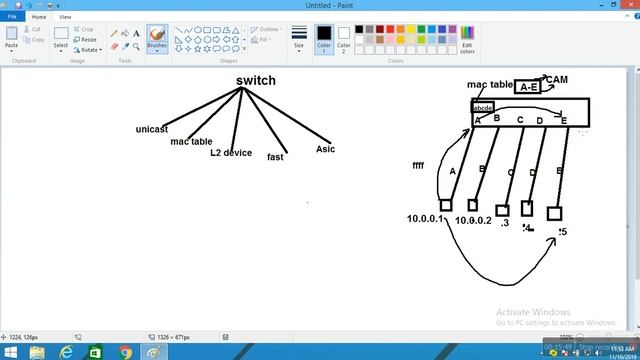The image size is (640, 360).
Task: Open File Explorer from the taskbar
Action: (x=37, y=352)
